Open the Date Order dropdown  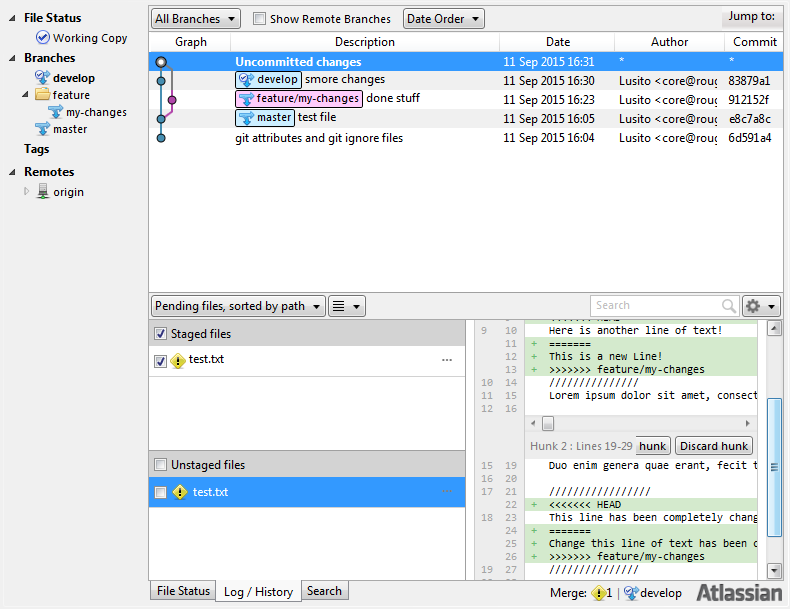point(443,19)
